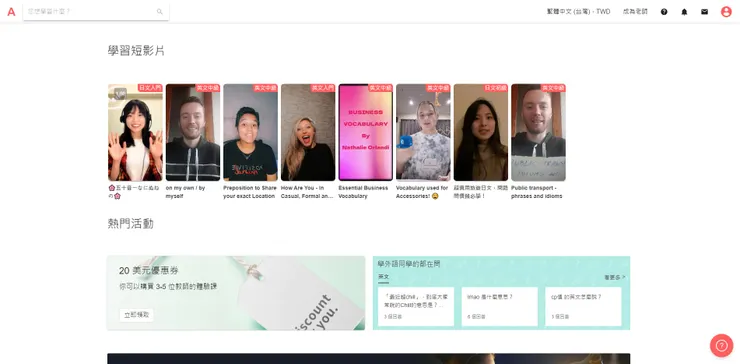Click 英文入門 tag on How Are You video
Viewport: 740px width, 364px height.
coord(323,88)
